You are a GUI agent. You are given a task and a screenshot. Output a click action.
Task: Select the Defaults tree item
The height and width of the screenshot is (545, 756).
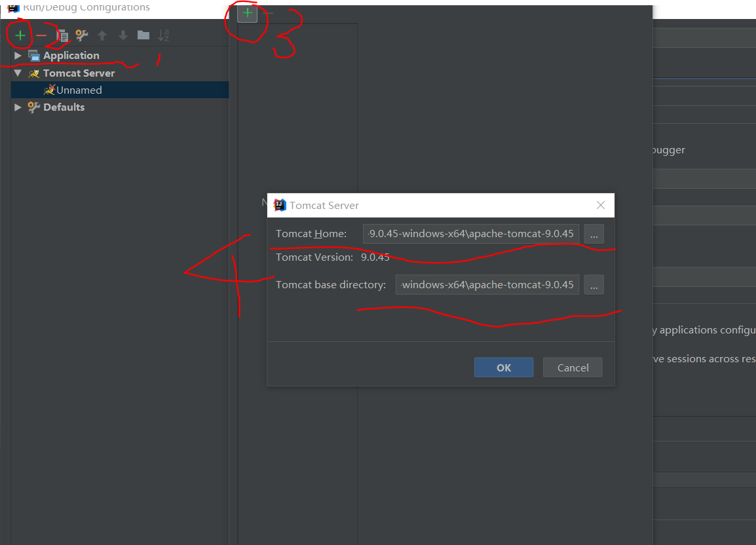pos(64,107)
